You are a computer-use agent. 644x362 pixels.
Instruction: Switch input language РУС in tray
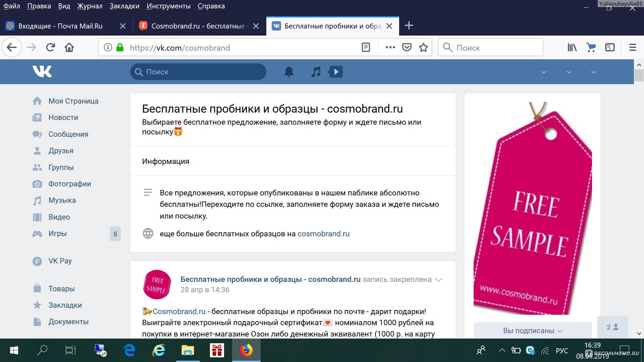[x=562, y=351]
